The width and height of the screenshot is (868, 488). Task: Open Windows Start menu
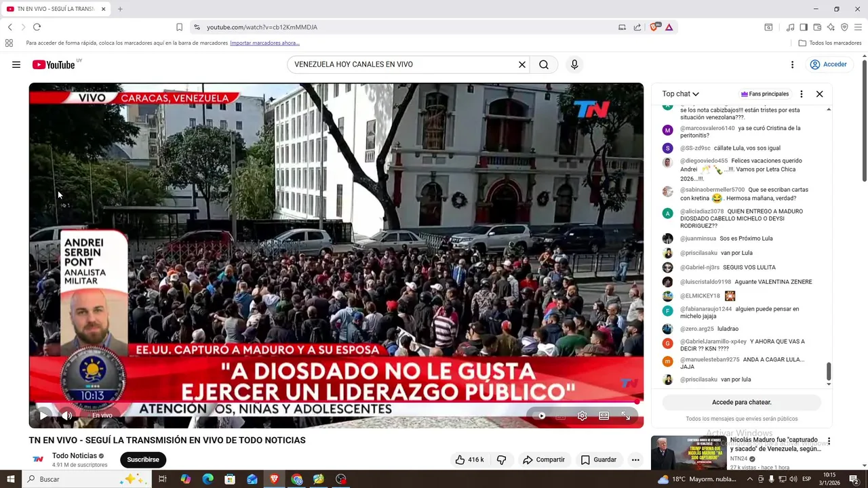pyautogui.click(x=11, y=479)
